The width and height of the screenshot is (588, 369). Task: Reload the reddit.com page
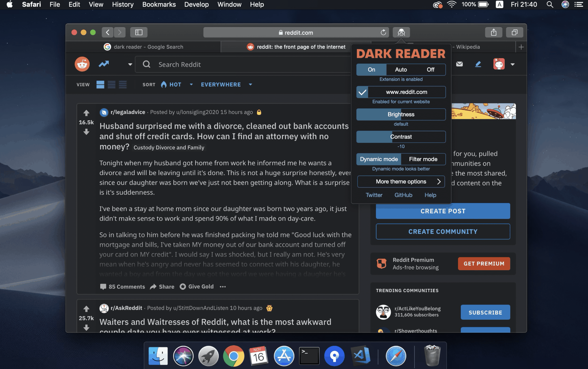383,32
